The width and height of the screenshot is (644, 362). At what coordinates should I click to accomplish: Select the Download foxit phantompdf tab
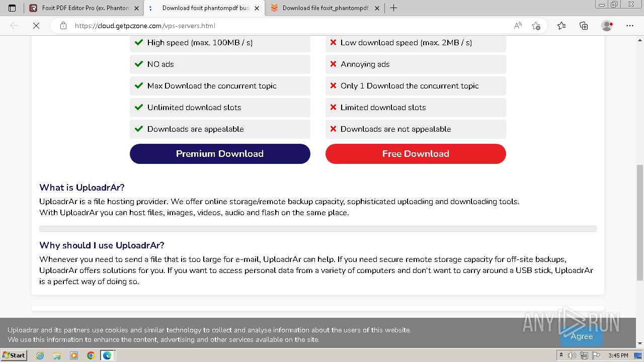click(204, 8)
